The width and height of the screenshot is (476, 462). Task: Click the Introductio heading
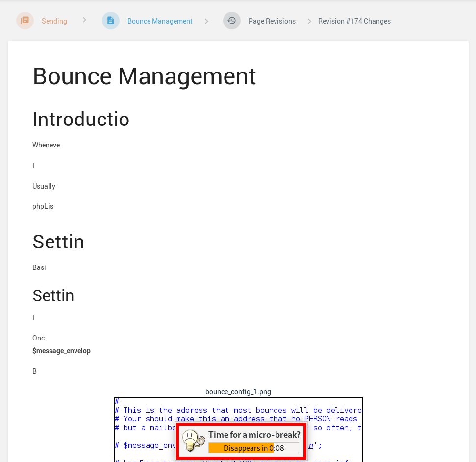click(81, 119)
